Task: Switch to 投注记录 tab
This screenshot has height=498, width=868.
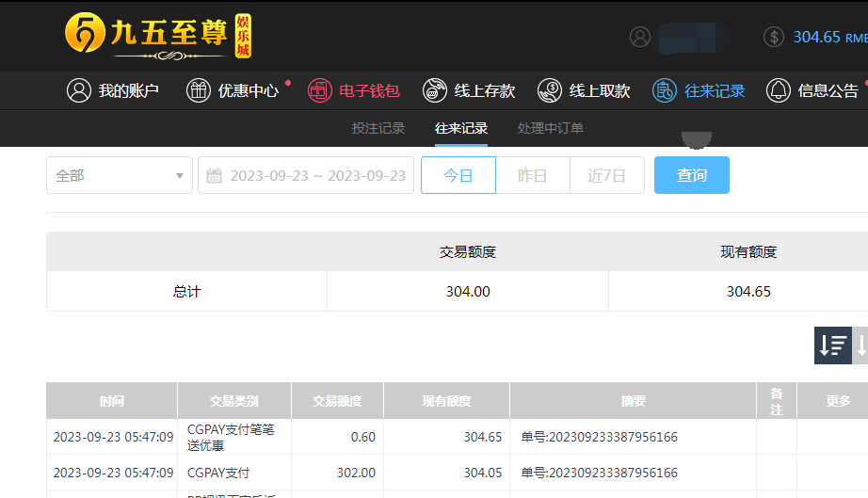Action: 378,128
